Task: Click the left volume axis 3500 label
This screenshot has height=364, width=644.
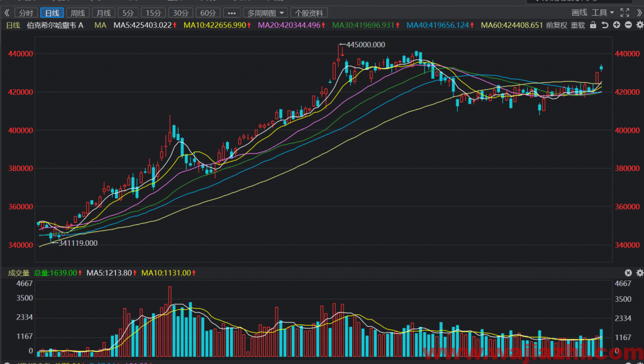Action: [25, 299]
